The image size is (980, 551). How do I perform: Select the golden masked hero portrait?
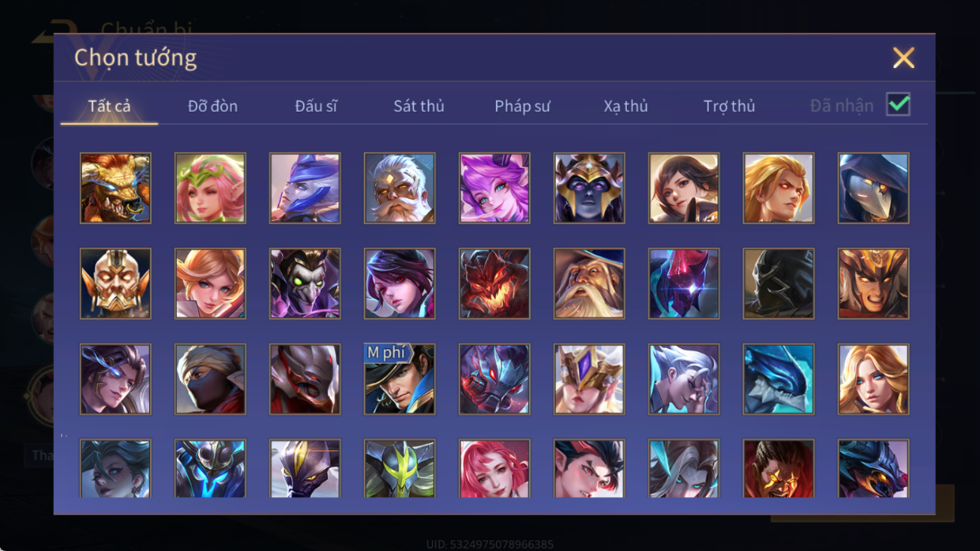[x=116, y=284]
